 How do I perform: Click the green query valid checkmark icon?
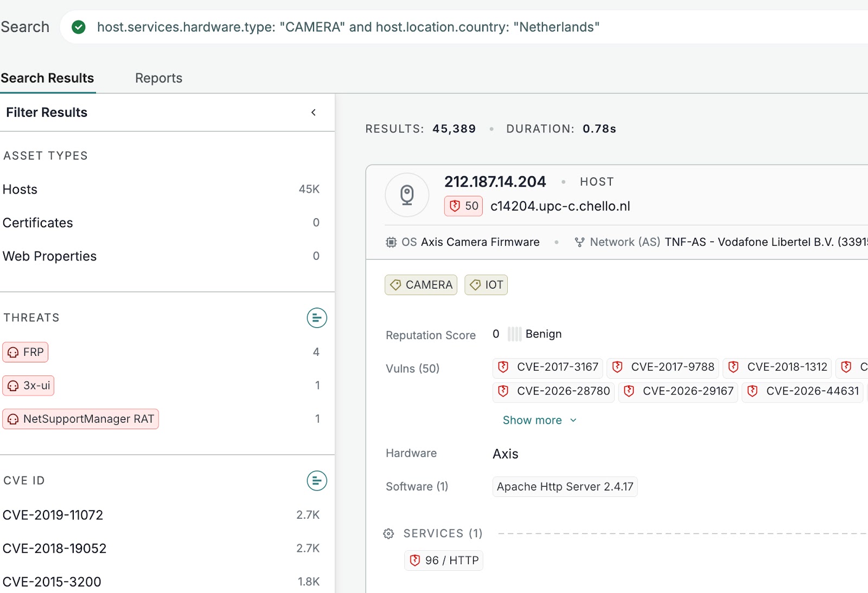point(79,27)
